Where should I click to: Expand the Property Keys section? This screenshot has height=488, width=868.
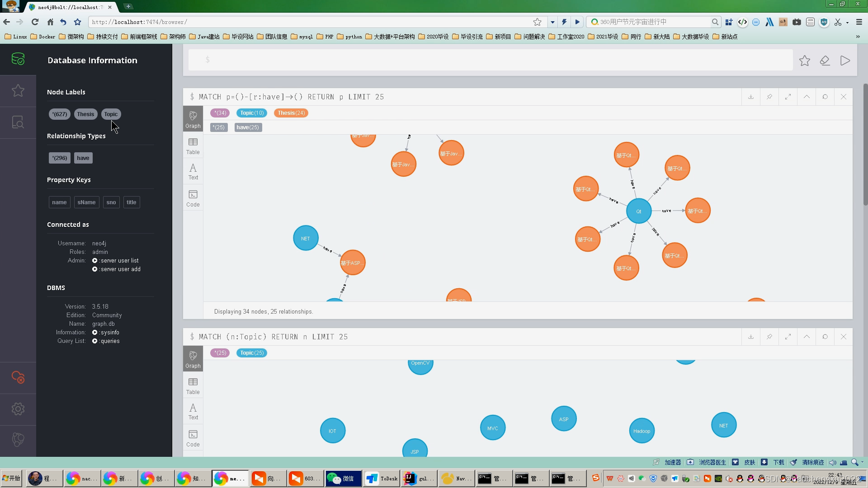point(69,179)
